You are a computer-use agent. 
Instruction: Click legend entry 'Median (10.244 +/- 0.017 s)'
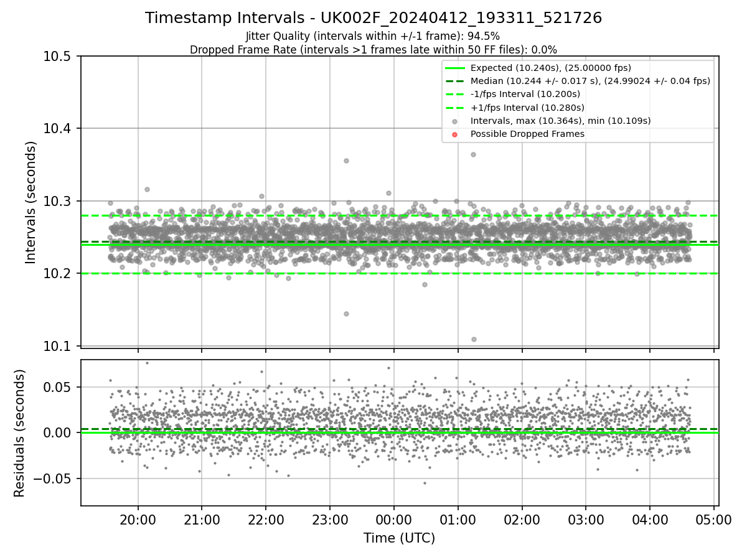pyautogui.click(x=590, y=81)
